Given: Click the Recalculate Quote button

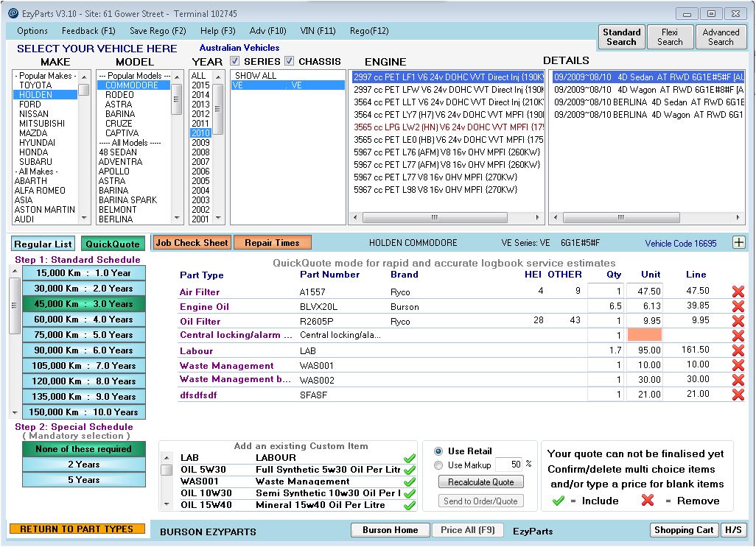Looking at the screenshot, I should click(480, 482).
